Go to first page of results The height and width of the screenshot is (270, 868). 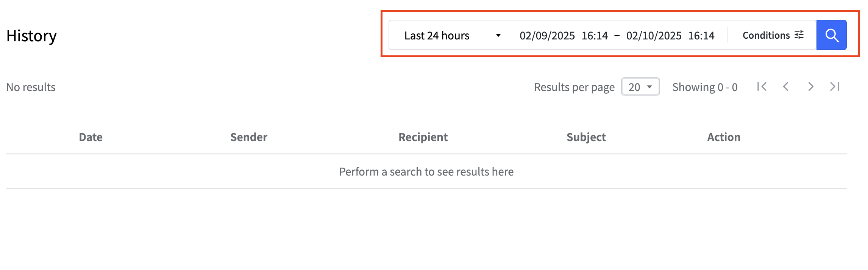click(762, 87)
